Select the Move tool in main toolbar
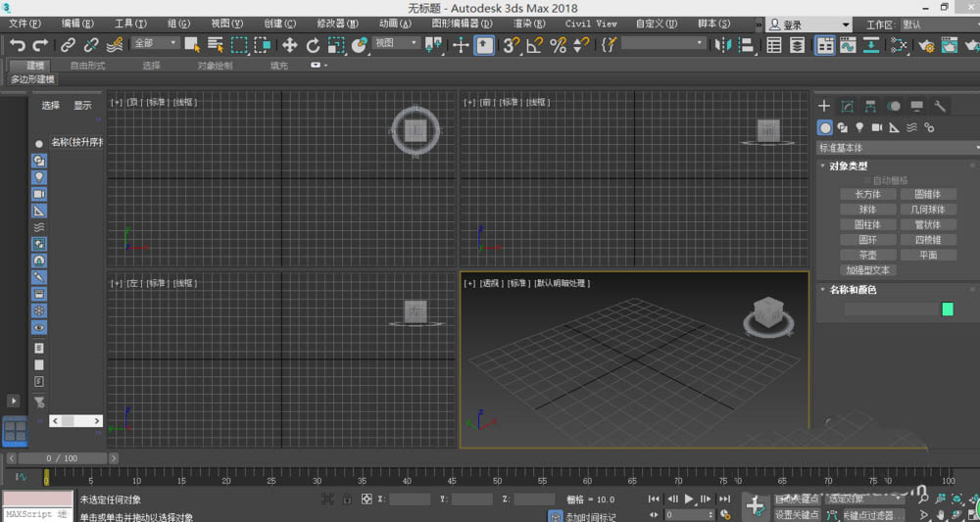980x522 pixels. click(x=290, y=44)
